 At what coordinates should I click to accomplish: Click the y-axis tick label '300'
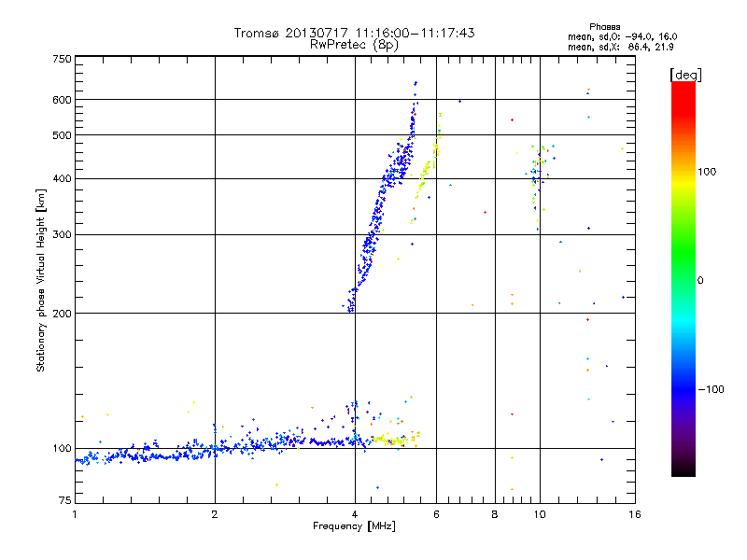point(62,235)
